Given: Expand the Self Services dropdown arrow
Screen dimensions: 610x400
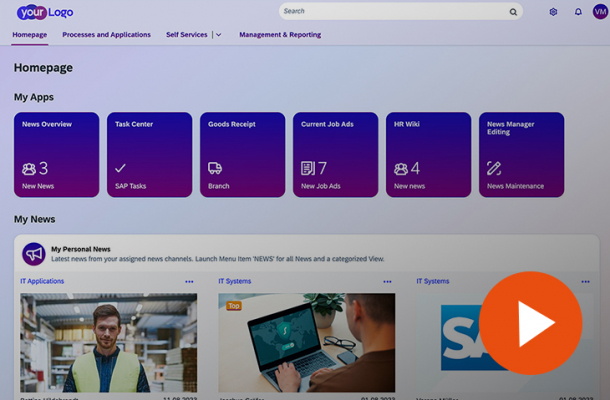Looking at the screenshot, I should tap(218, 35).
